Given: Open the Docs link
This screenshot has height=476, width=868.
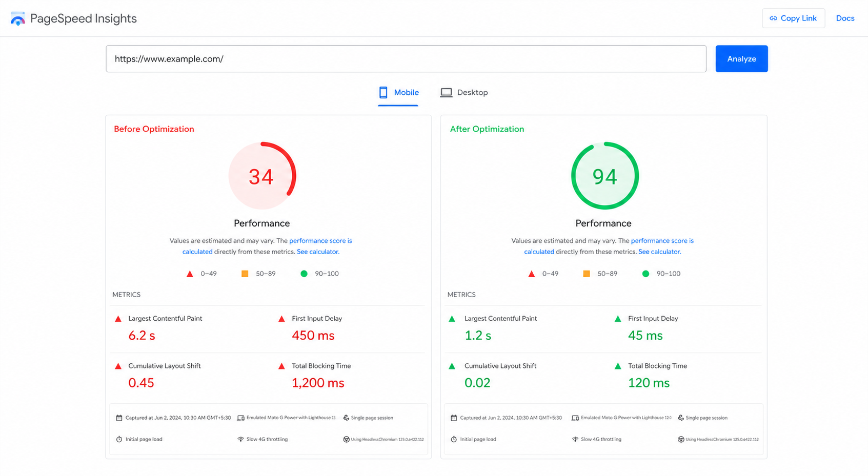Looking at the screenshot, I should [845, 18].
